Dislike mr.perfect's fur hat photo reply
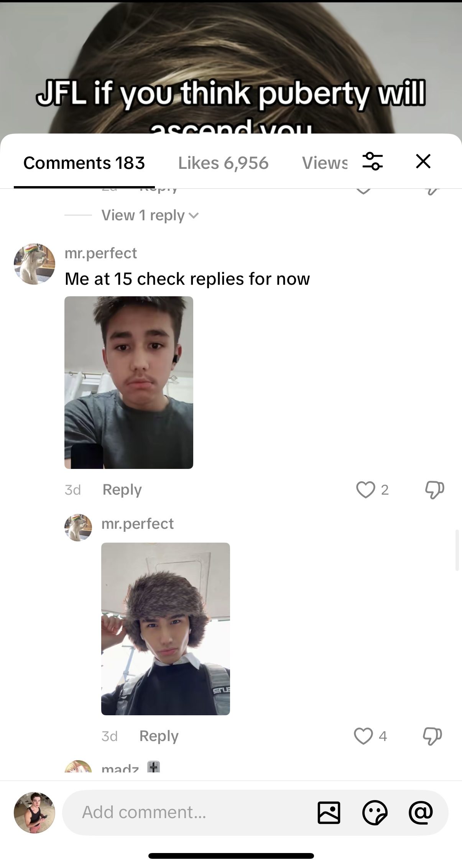 [x=432, y=736]
